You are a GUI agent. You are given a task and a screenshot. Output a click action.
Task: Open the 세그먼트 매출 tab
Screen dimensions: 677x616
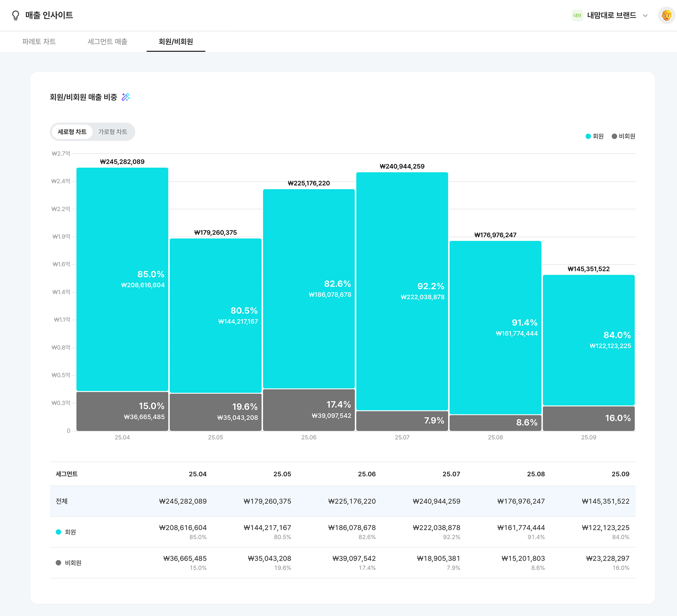[x=107, y=42]
